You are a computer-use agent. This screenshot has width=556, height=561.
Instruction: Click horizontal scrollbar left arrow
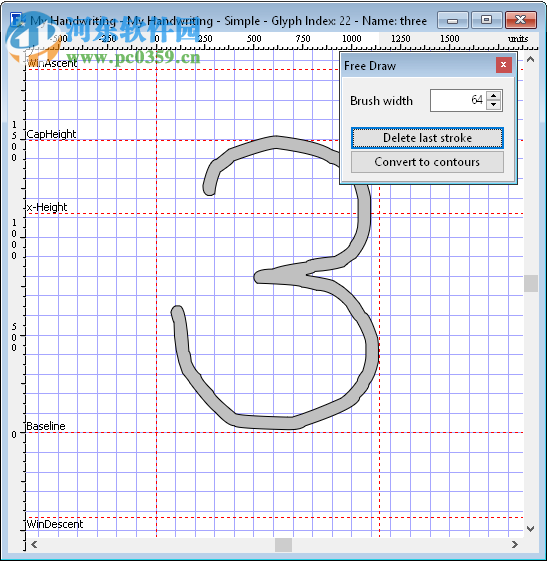pyautogui.click(x=34, y=544)
